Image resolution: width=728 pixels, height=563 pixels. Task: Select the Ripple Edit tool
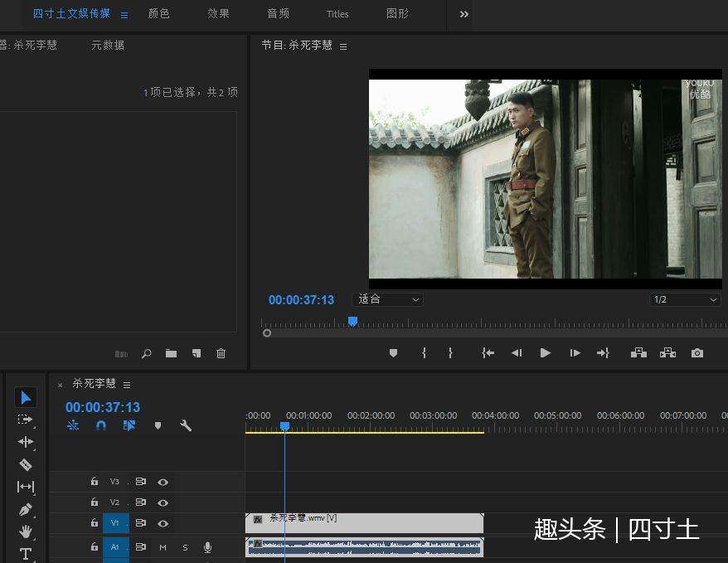click(x=26, y=442)
